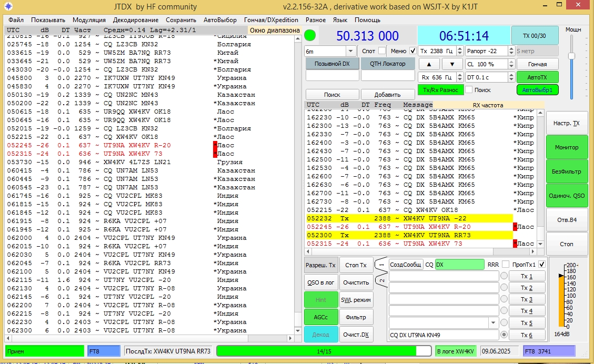Open the Модуляция menu

click(89, 19)
